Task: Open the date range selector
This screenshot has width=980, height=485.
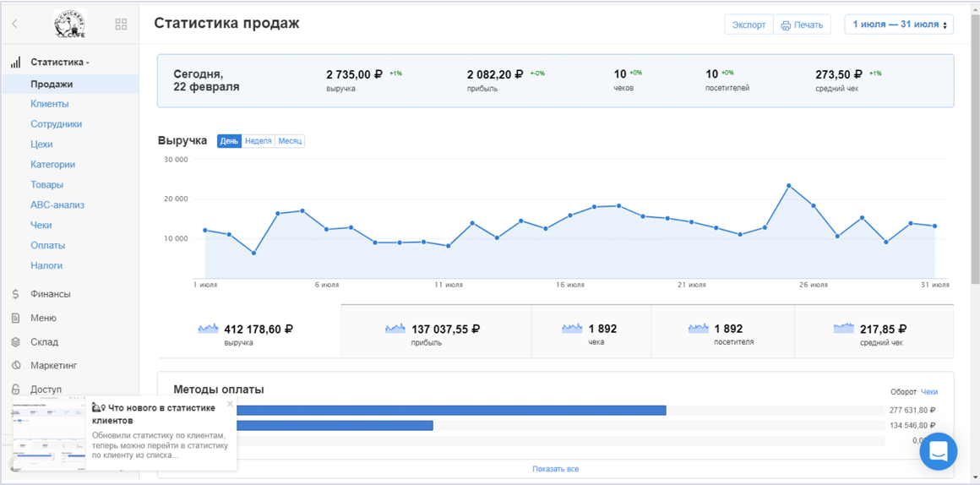Action: pos(899,25)
